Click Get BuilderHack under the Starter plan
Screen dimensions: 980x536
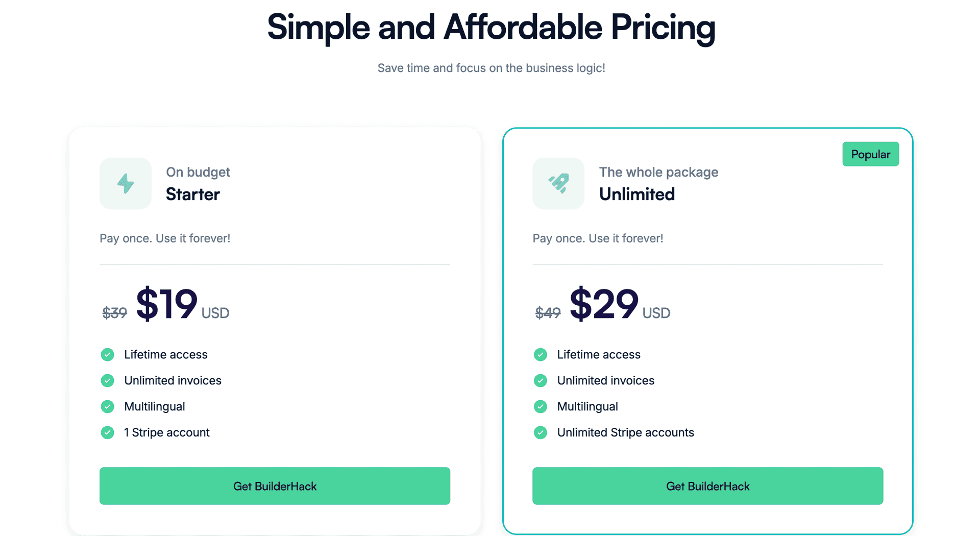(x=275, y=486)
